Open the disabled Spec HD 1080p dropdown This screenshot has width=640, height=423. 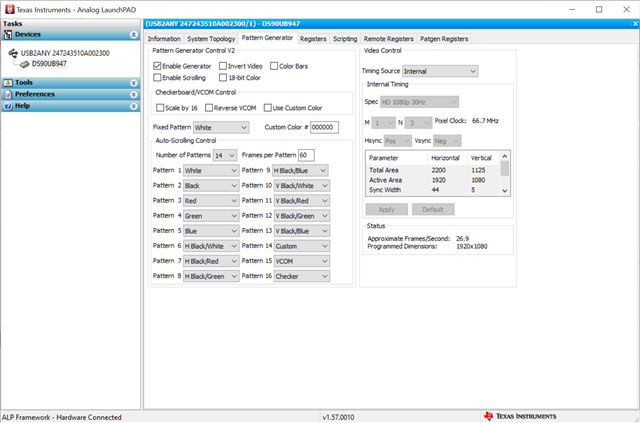[x=420, y=102]
